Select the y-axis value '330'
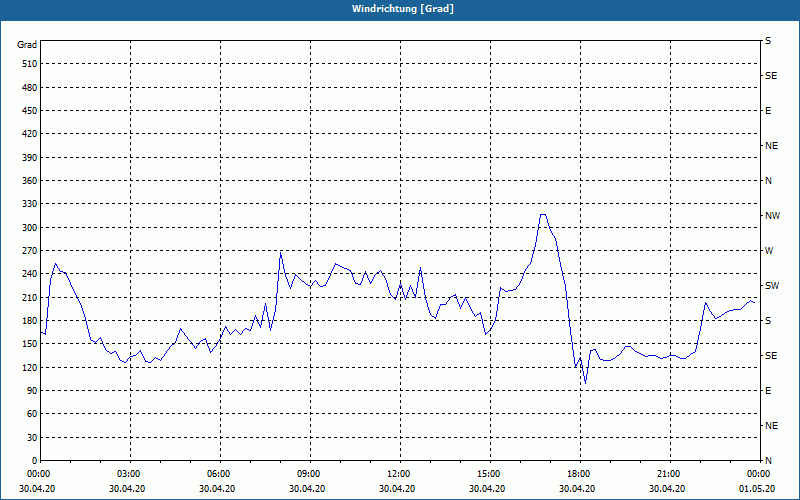This screenshot has width=800, height=500. click(30, 204)
